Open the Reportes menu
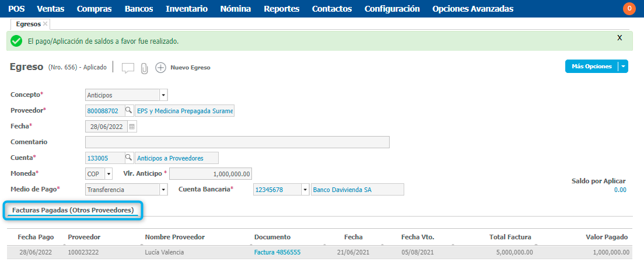 (281, 9)
